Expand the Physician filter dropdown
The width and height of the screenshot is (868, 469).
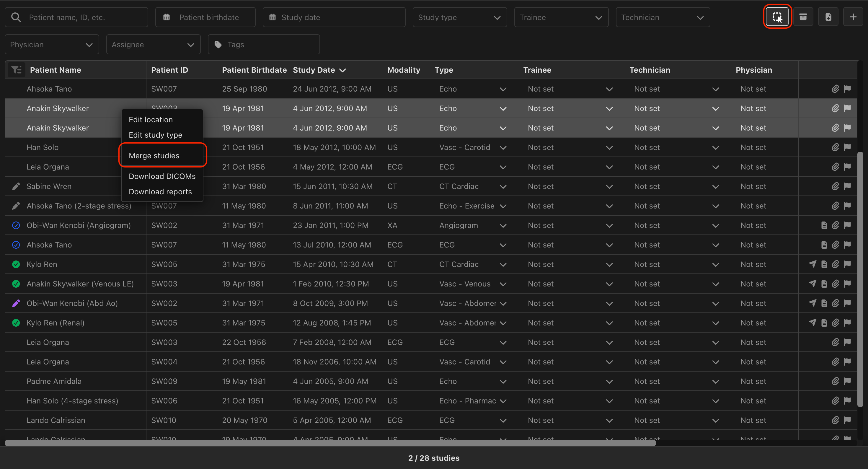tap(52, 45)
